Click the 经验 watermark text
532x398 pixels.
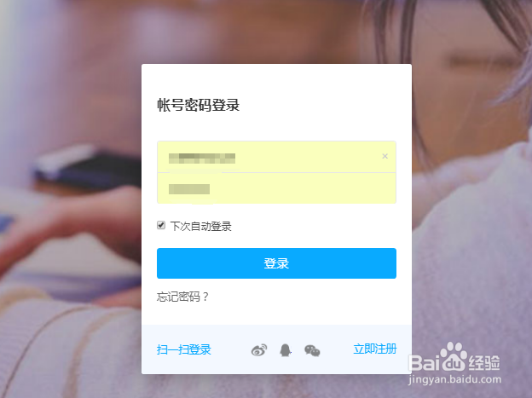(x=484, y=363)
